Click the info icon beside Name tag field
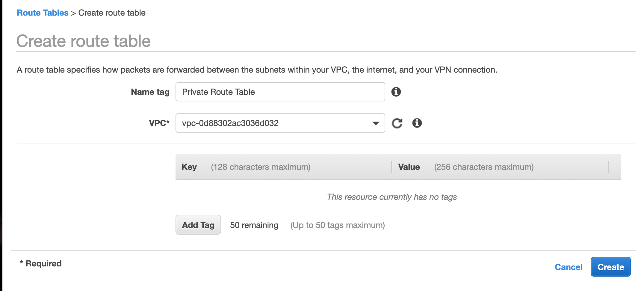Screen dimensions: 644x291 pyautogui.click(x=396, y=92)
